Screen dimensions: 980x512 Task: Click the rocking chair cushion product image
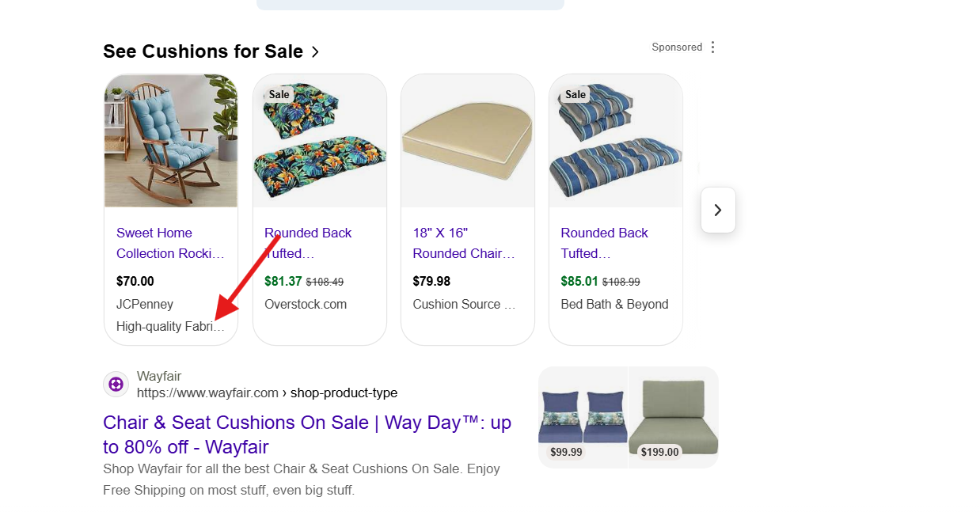coord(171,141)
